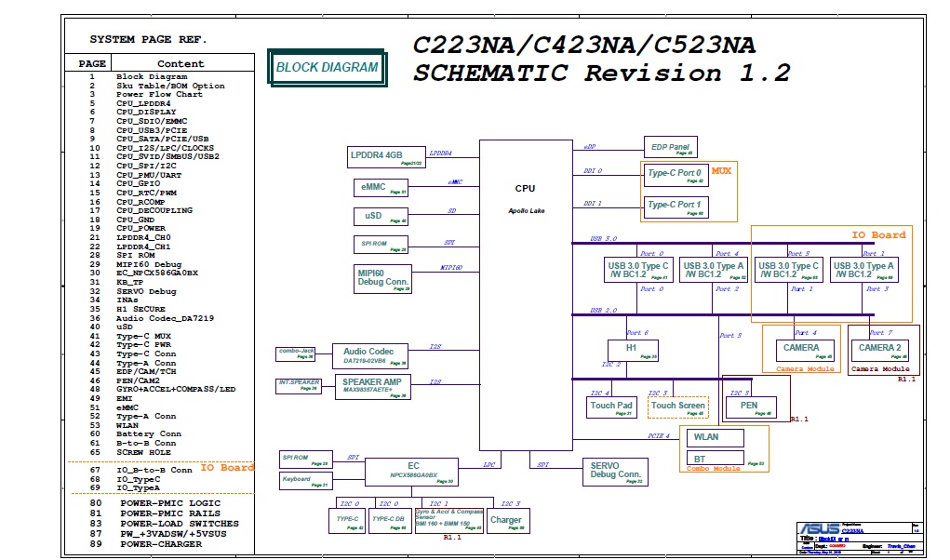
Task: Select the Touch Pad block
Action: (610, 407)
